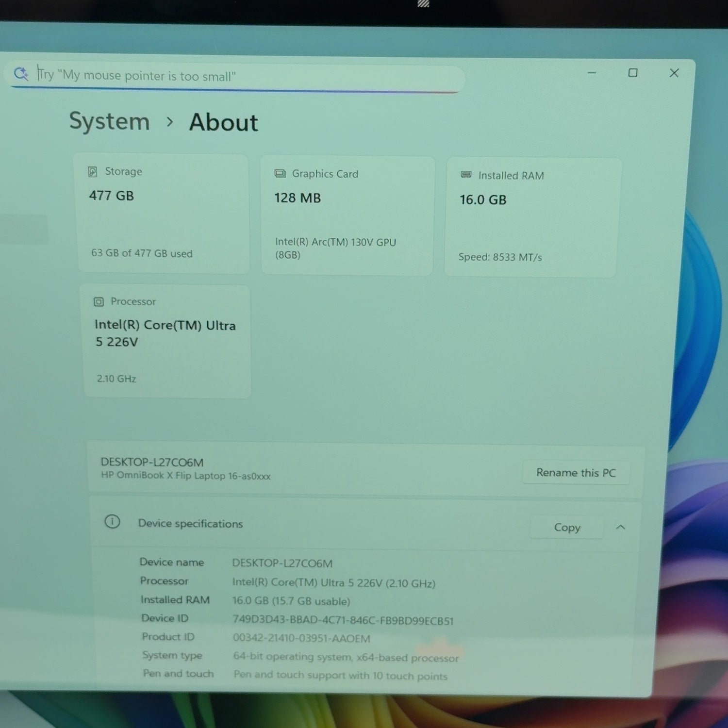Click the 16.0 GB (15.7 GB usable) value

pos(291,601)
